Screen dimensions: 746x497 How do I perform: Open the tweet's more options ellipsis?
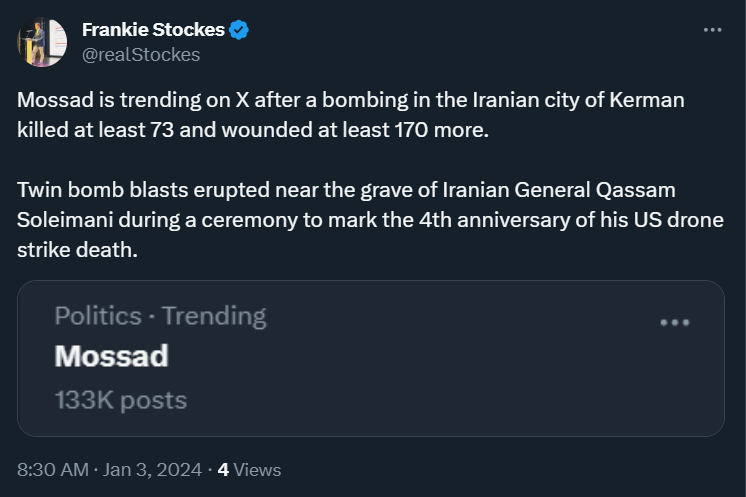tap(712, 30)
